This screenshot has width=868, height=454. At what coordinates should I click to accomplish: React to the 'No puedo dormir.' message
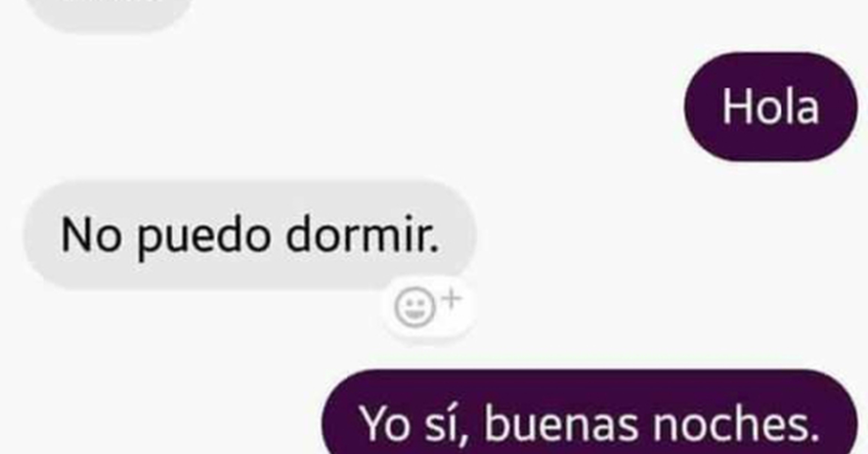click(428, 307)
